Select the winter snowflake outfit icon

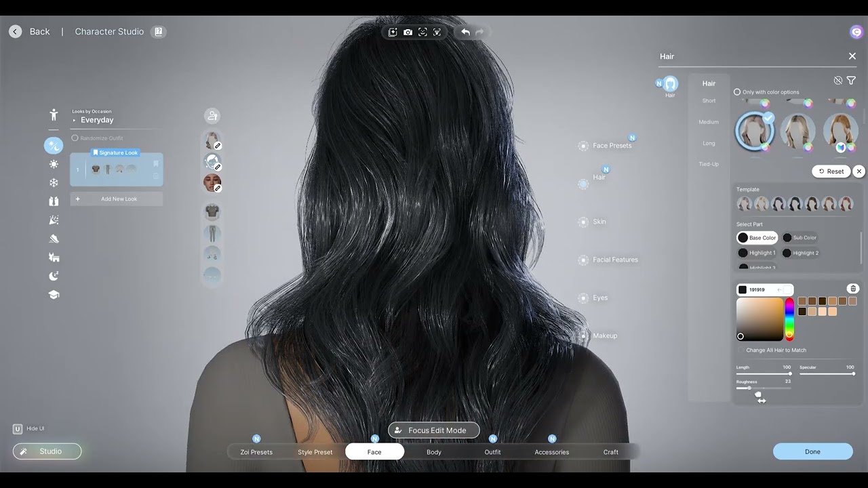pos(54,182)
